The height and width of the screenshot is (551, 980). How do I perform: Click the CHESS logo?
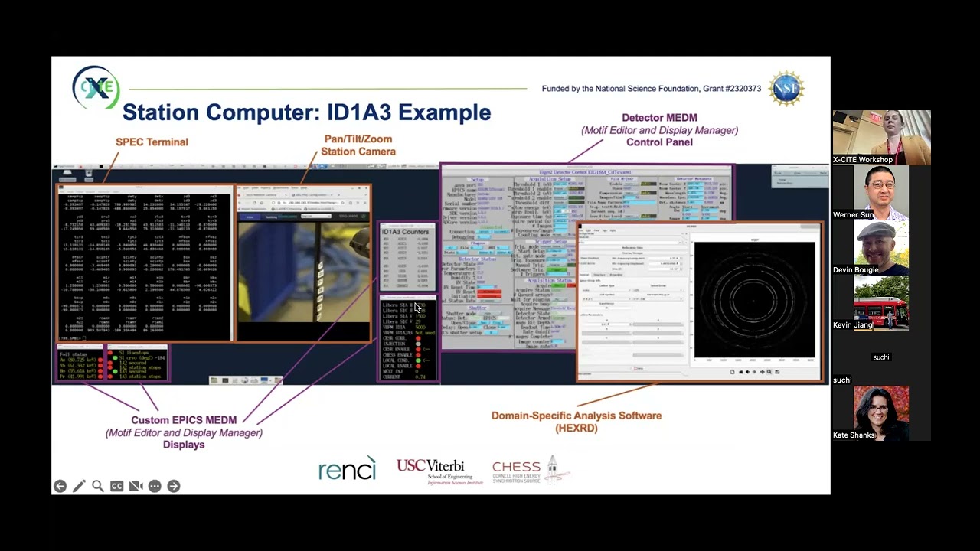coord(531,470)
